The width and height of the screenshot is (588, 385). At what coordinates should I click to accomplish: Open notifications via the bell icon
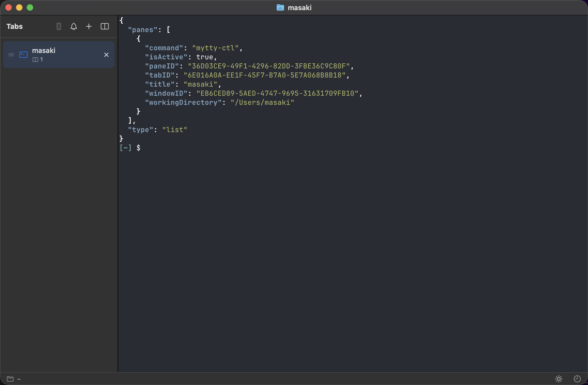pyautogui.click(x=74, y=26)
